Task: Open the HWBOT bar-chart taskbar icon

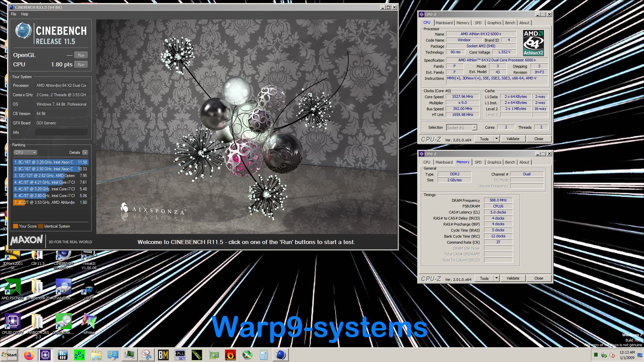Action: tap(63, 355)
